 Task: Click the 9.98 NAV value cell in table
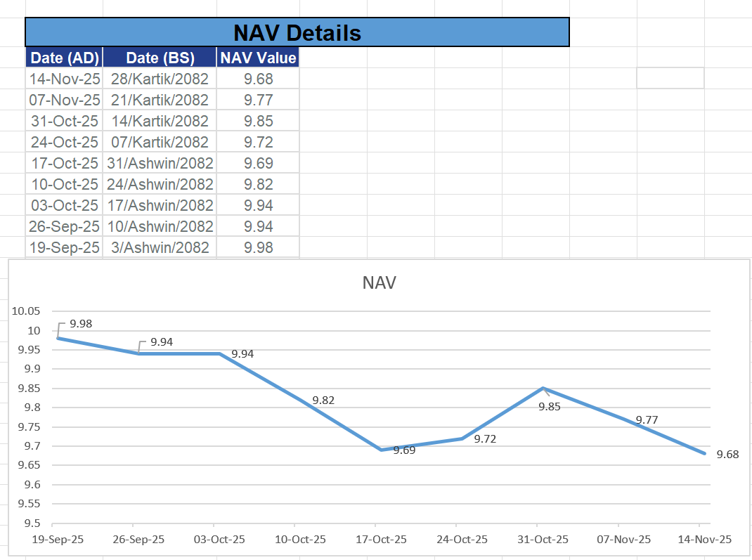pos(258,247)
